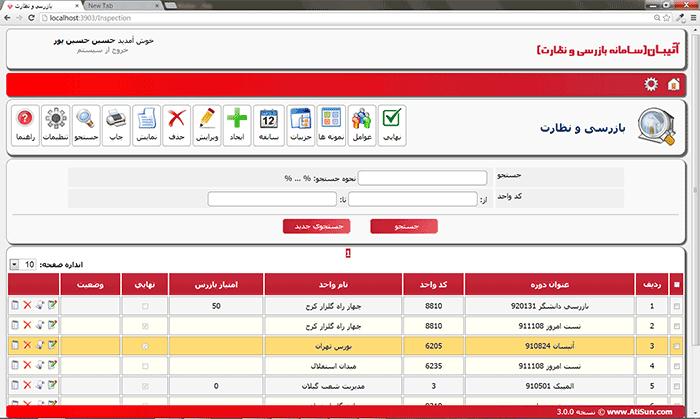The width and height of the screenshot is (700, 419).
Task: Focus کد واحد 'تا' to field
Action: (272, 199)
